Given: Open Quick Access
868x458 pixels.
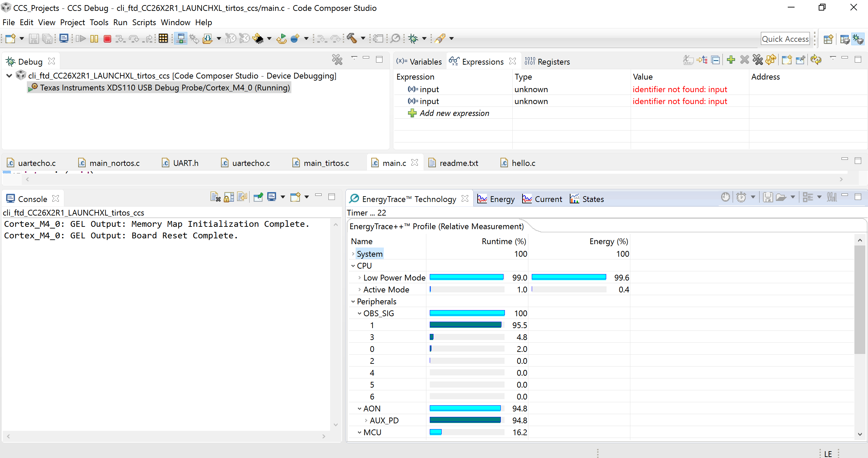Looking at the screenshot, I should coord(785,38).
